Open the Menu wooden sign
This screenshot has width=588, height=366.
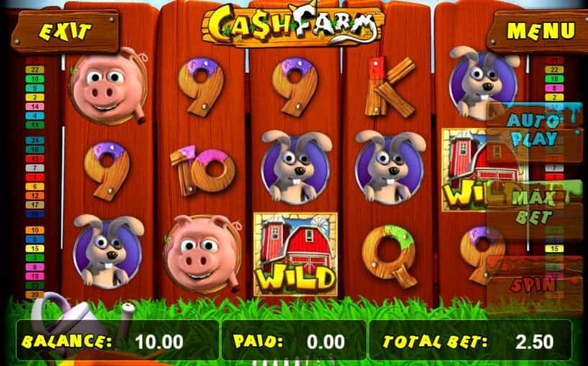[539, 31]
